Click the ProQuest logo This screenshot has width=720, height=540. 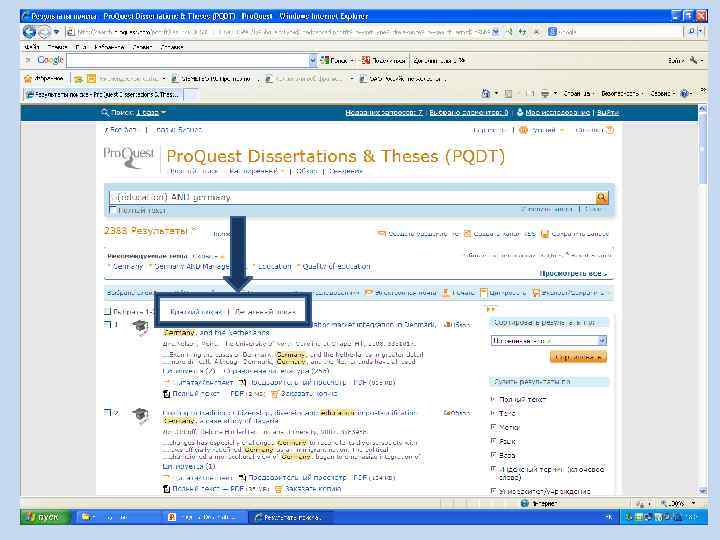point(129,157)
